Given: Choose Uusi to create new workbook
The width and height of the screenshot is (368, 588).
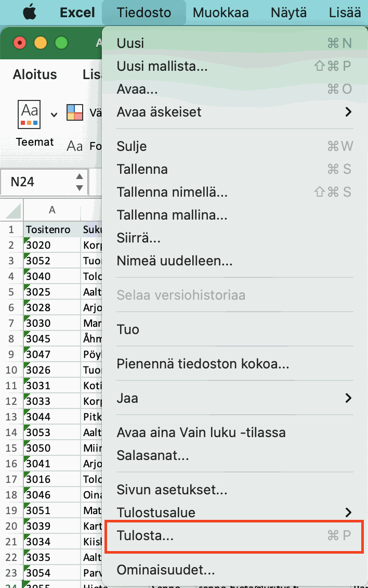Looking at the screenshot, I should [x=234, y=43].
